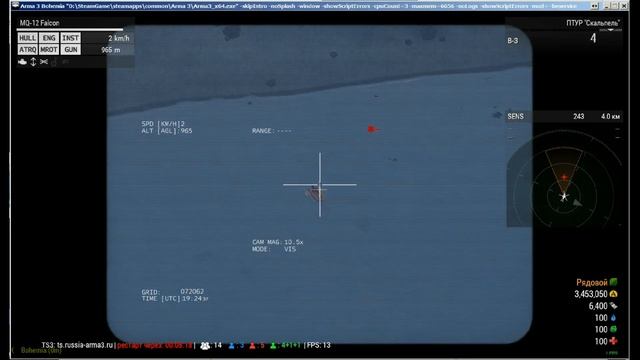Screen dimensions: 640x360
Task: Click the blue faction player icon
Action: 231,346
